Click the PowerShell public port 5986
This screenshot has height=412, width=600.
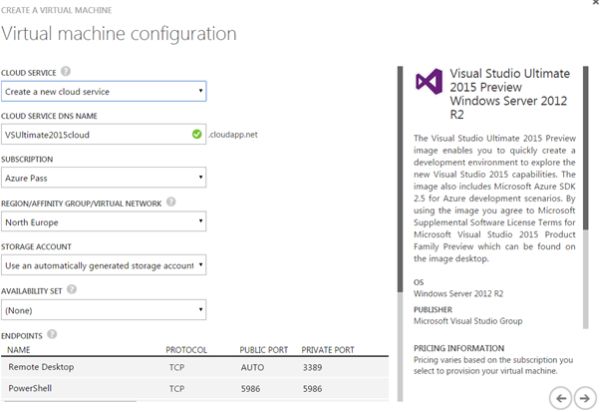pos(252,386)
